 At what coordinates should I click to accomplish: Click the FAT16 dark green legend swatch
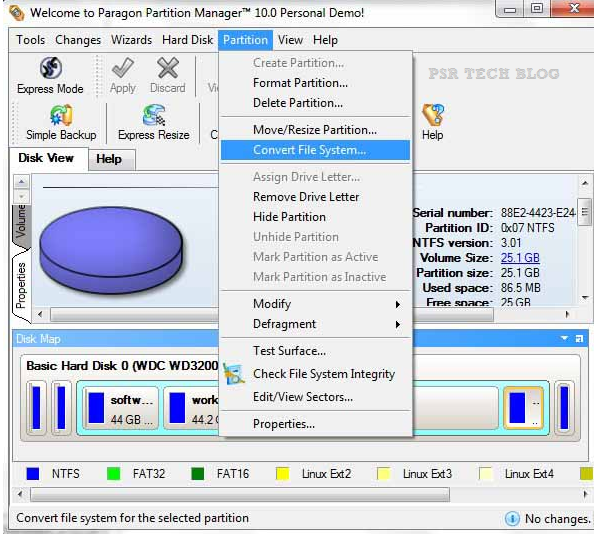pyautogui.click(x=198, y=474)
